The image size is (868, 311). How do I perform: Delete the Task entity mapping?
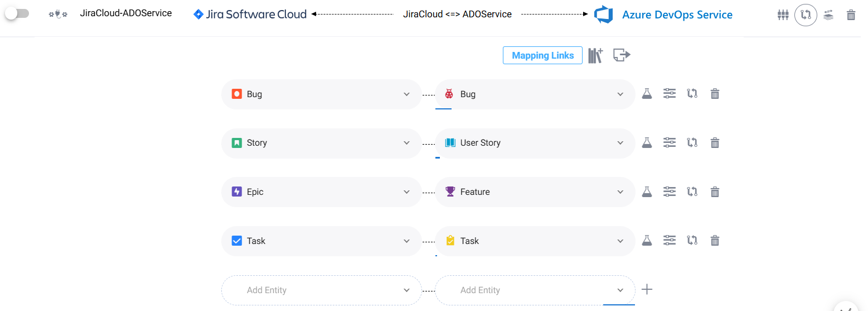(715, 241)
